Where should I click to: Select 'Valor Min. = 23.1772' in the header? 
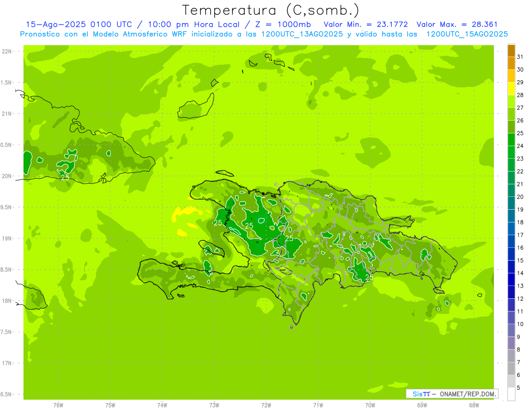pyautogui.click(x=366, y=24)
